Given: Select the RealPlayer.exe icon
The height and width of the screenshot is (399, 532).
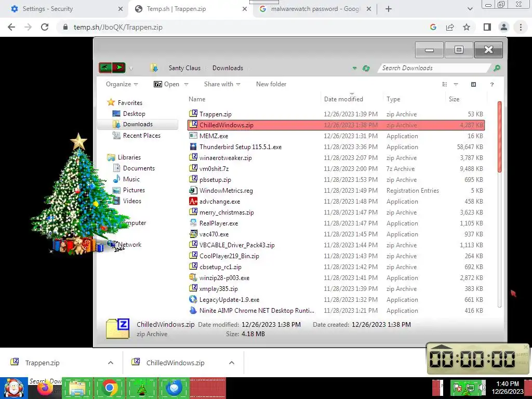Looking at the screenshot, I should [x=193, y=223].
